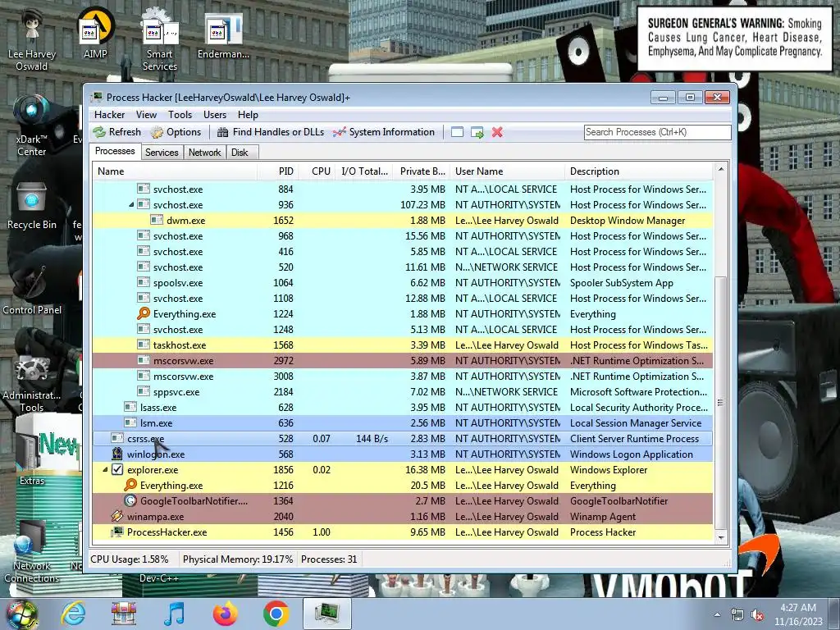Click the Everything.exe icon with PID 1224
Screen dimensions: 840x630
144,313
